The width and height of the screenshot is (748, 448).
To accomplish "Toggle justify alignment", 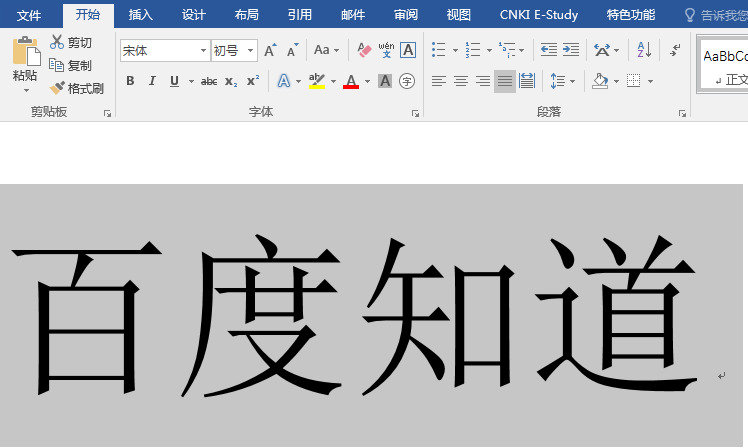I will 505,81.
